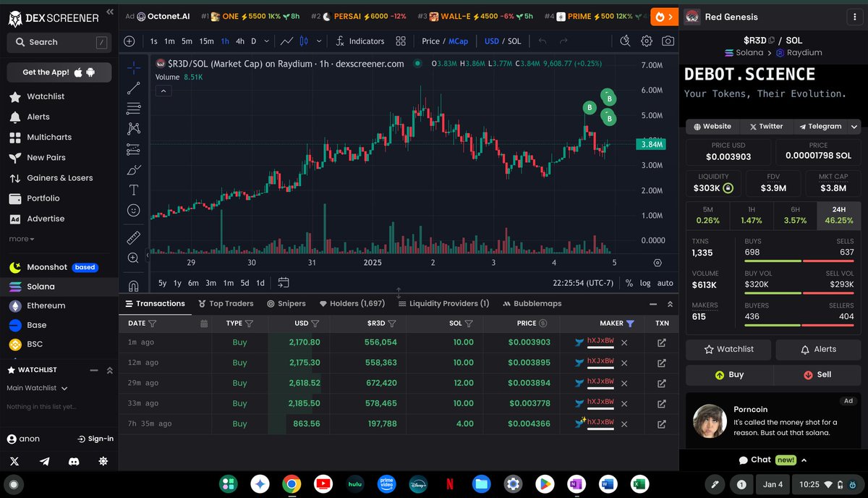The image size is (868, 498).
Task: Add a symbol to compare with the plus icon
Action: point(129,41)
